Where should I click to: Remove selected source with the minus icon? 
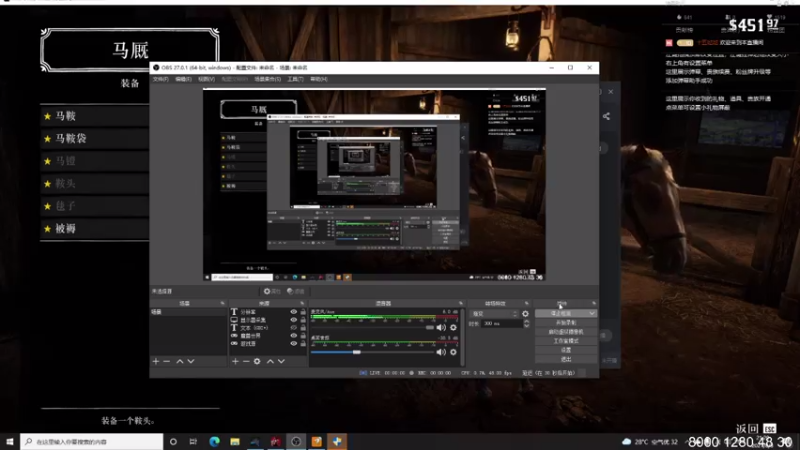(x=246, y=361)
